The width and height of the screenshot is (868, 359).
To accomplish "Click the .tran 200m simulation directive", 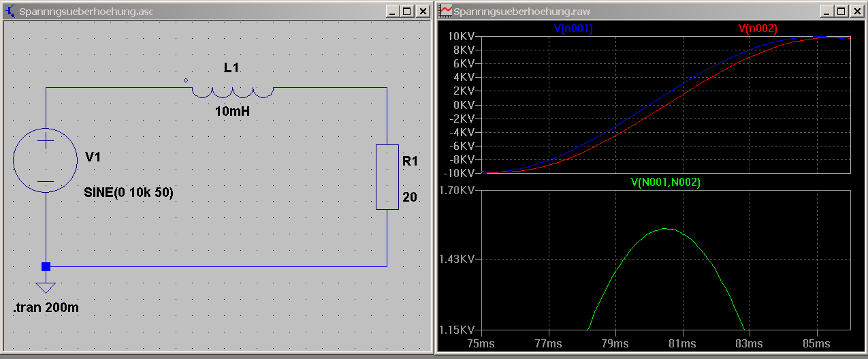I will click(x=46, y=308).
